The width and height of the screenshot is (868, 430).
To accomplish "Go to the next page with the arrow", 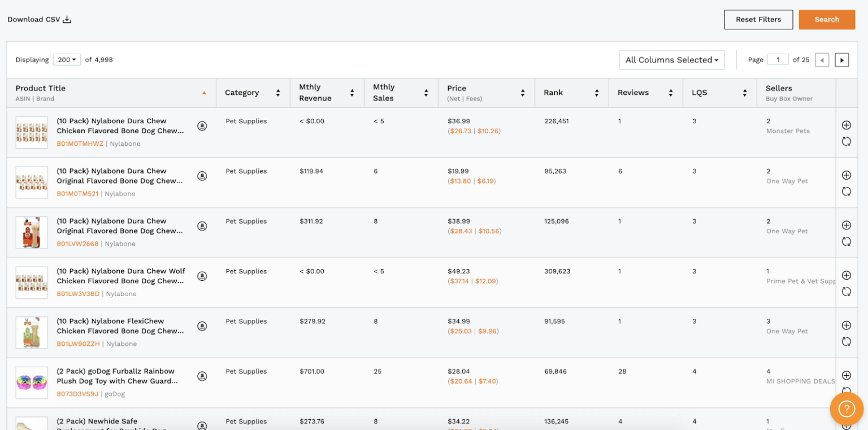I will (841, 59).
